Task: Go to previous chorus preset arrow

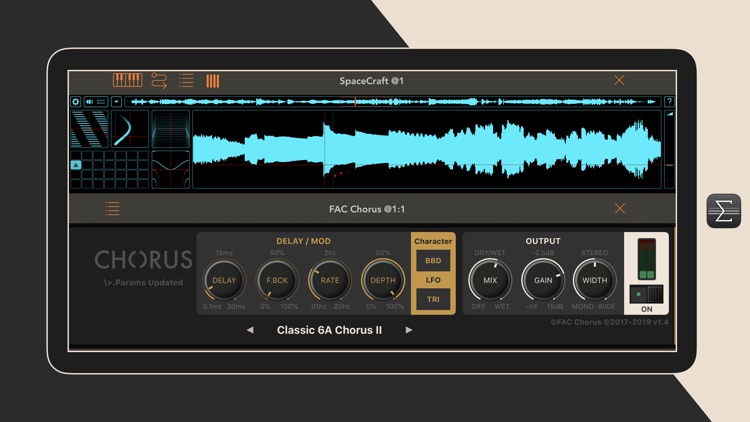Action: 250,330
